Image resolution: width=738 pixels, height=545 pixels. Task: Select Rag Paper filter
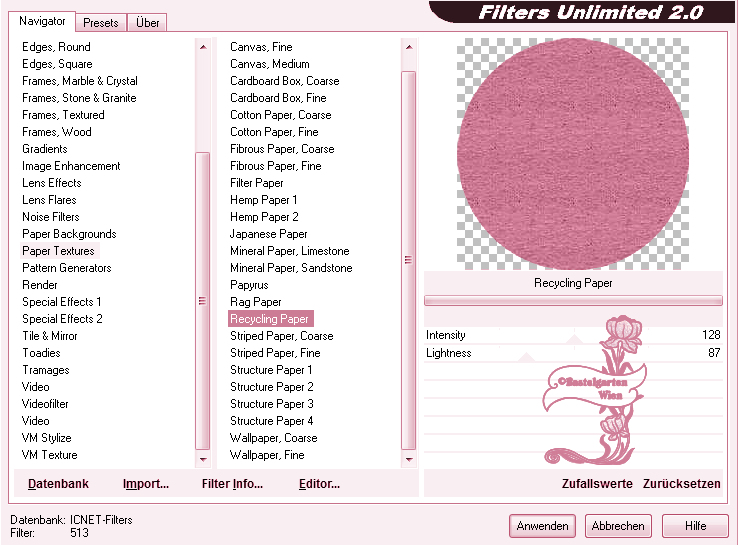[x=256, y=302]
